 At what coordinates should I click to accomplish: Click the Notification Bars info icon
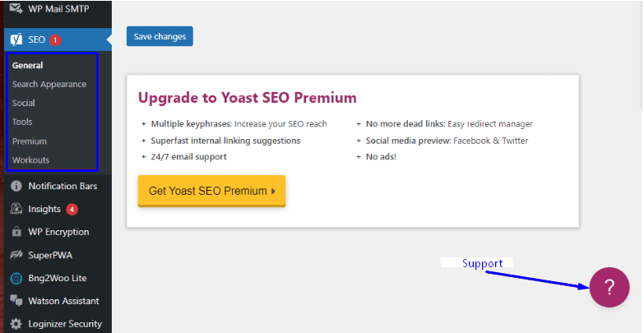(16, 186)
